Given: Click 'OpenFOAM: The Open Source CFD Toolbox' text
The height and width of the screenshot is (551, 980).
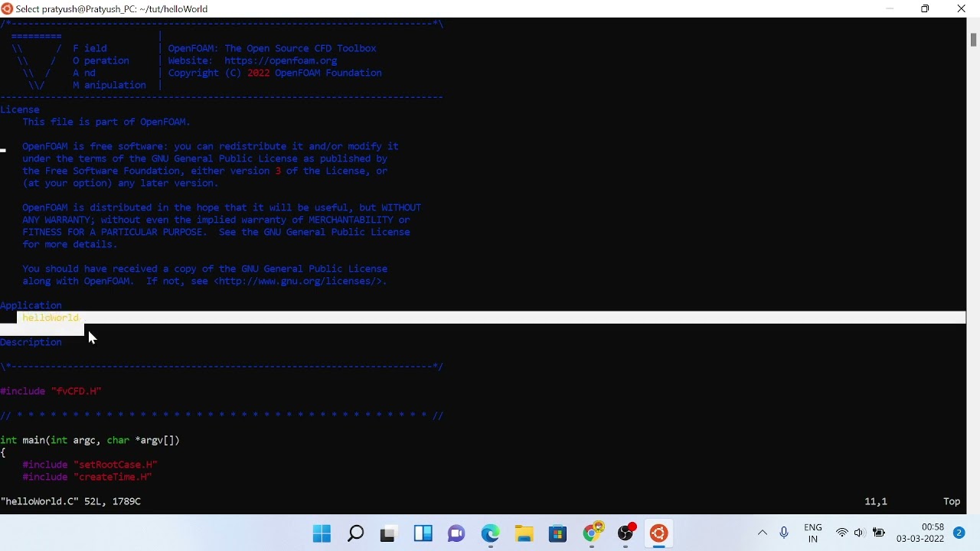Looking at the screenshot, I should [x=272, y=48].
